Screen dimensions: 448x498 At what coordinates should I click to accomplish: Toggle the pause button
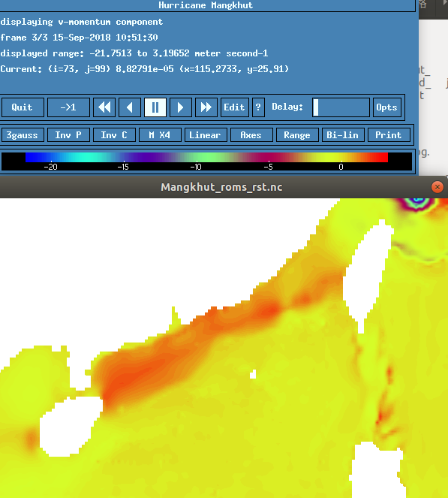[155, 107]
